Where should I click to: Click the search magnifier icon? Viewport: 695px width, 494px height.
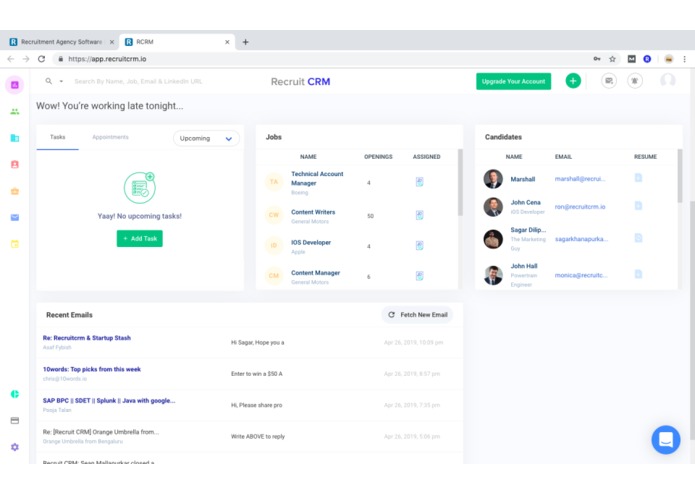49,81
